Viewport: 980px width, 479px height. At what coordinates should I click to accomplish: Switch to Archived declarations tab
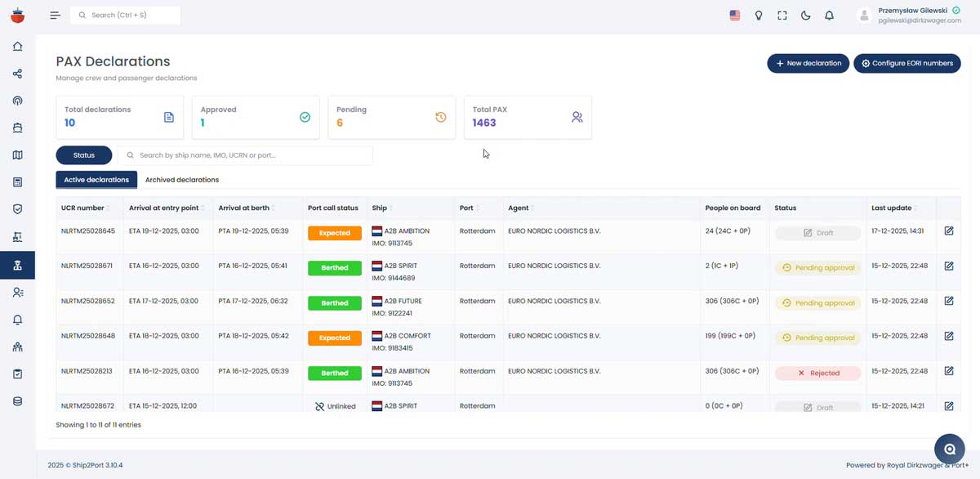(x=181, y=180)
